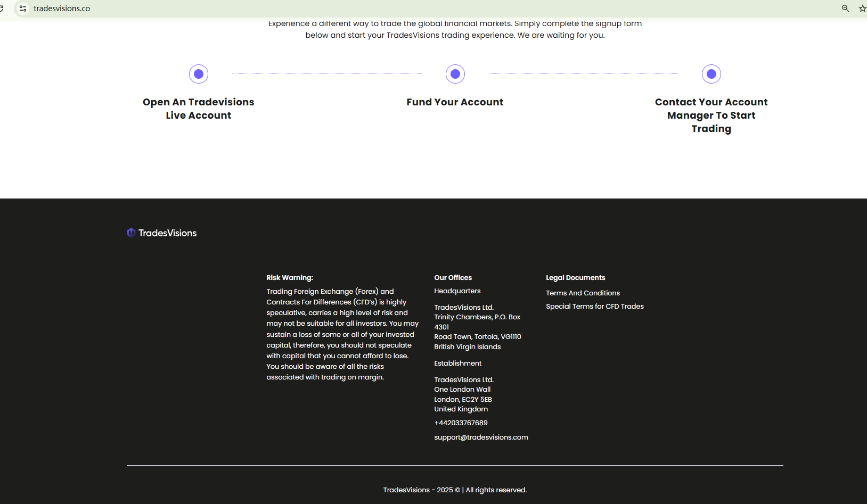Click the support@tradesvisions.com email address

(481, 437)
